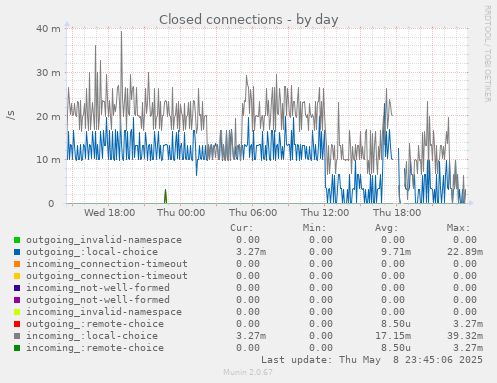Click the 9.71m average value
The image size is (497, 383).
click(x=396, y=252)
